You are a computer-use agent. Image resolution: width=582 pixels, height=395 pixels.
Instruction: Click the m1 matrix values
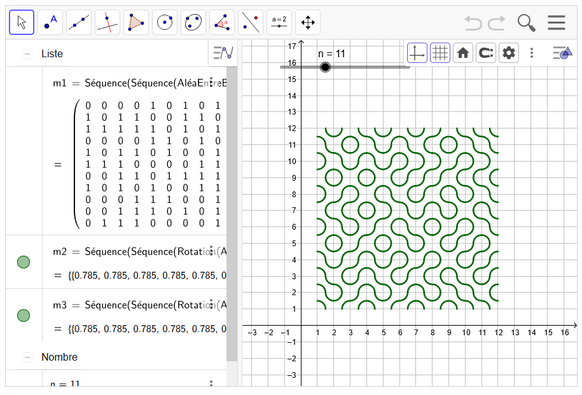(151, 164)
